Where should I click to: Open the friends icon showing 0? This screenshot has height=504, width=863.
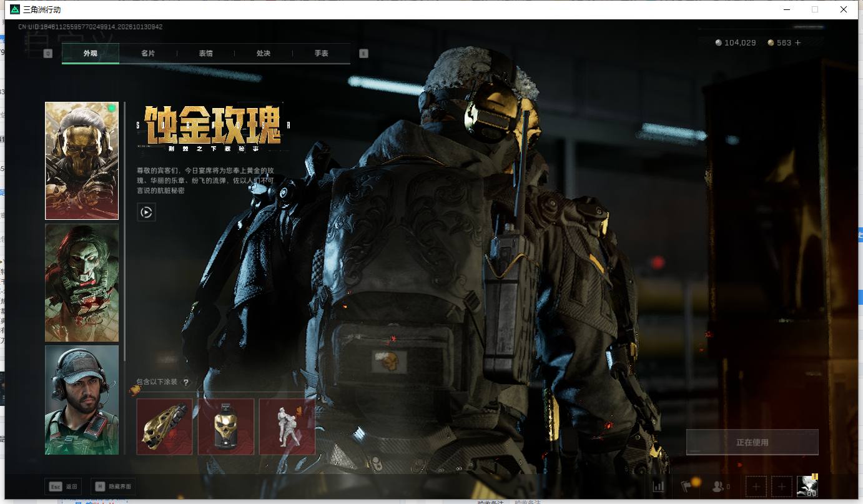pyautogui.click(x=721, y=487)
